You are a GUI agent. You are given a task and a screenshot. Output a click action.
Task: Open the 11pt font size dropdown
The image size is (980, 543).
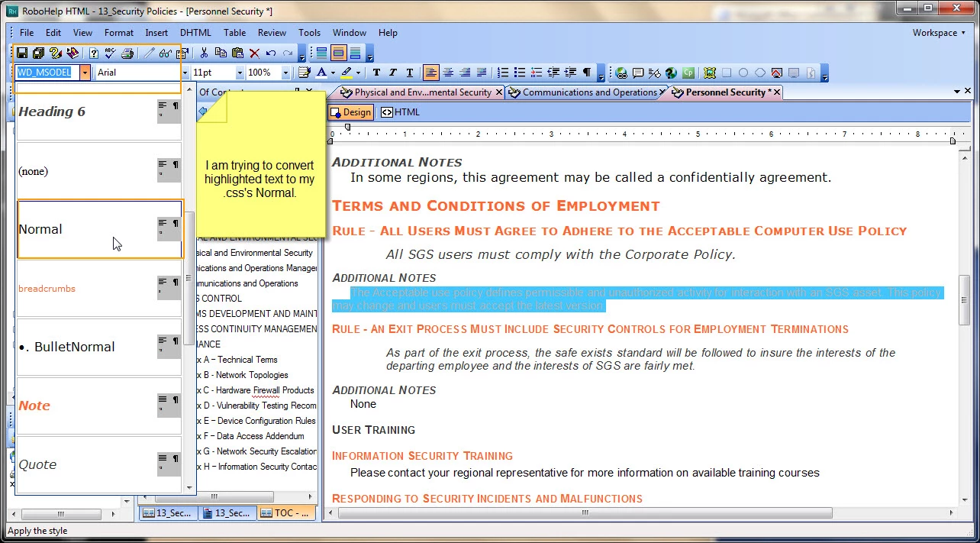click(x=240, y=73)
